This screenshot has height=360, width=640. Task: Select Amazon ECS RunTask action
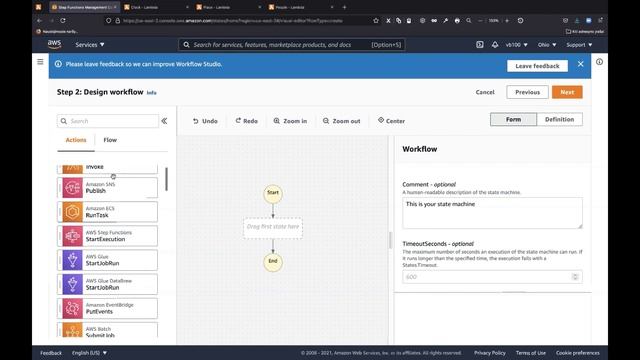click(x=108, y=212)
